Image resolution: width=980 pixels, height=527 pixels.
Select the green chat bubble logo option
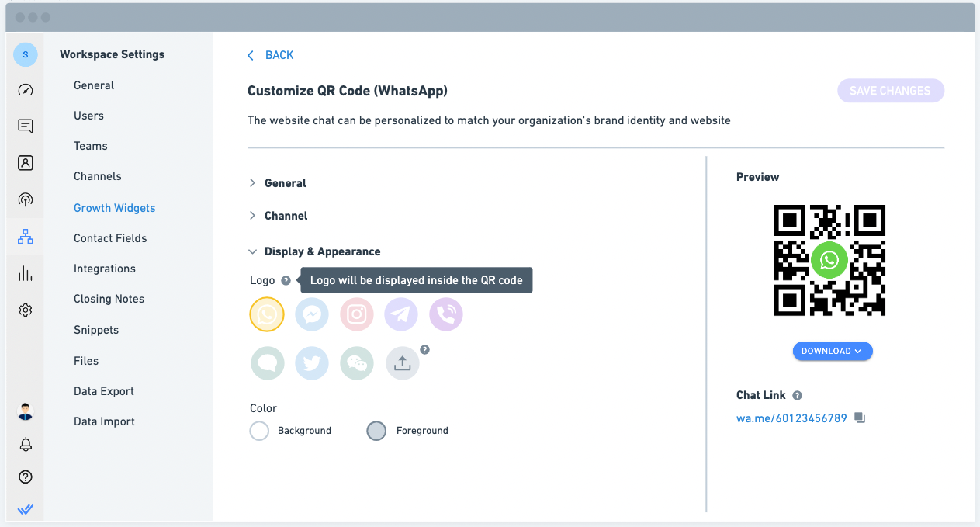(267, 363)
